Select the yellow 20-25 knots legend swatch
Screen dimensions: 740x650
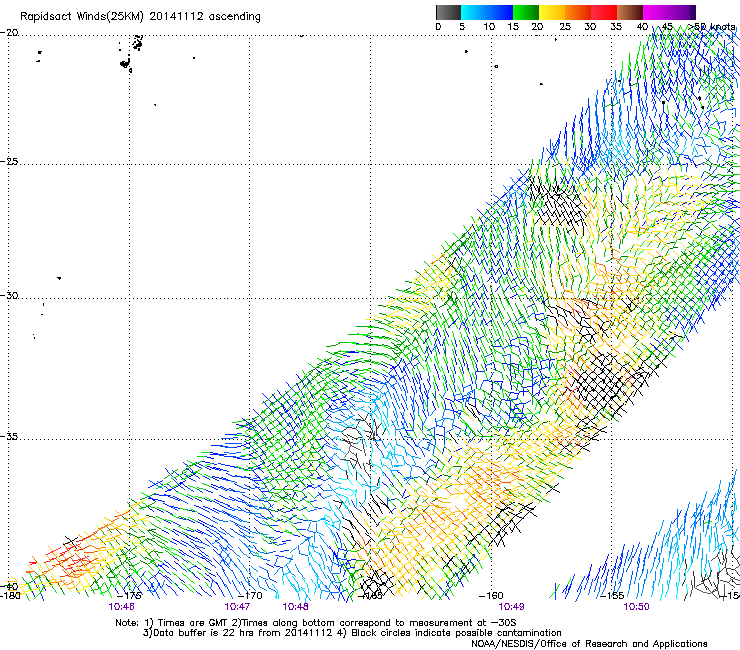[552, 12]
